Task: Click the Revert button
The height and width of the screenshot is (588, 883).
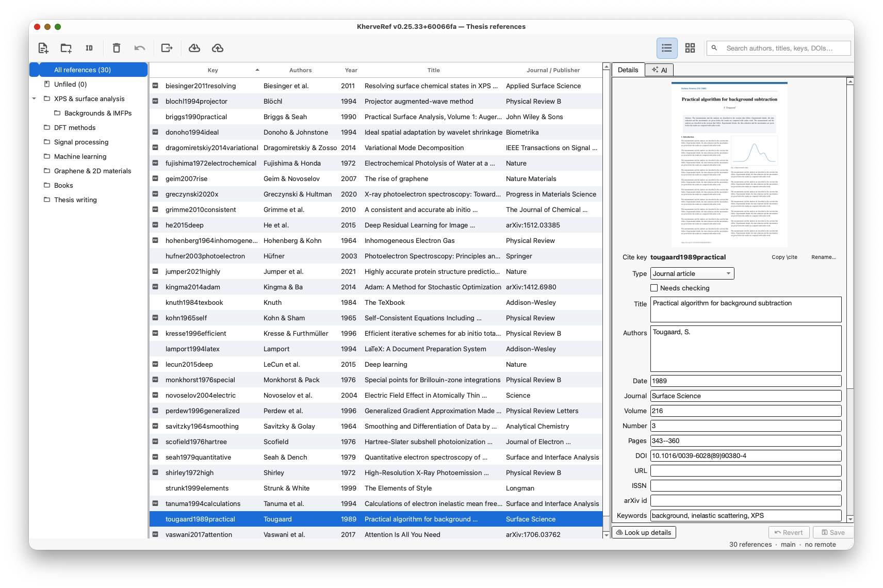Action: click(x=789, y=532)
